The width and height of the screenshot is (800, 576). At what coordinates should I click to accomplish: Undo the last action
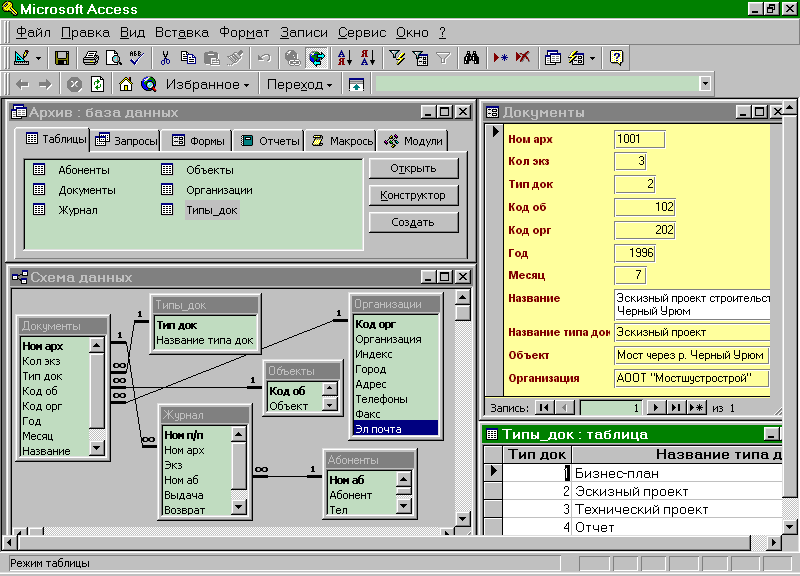(x=264, y=58)
